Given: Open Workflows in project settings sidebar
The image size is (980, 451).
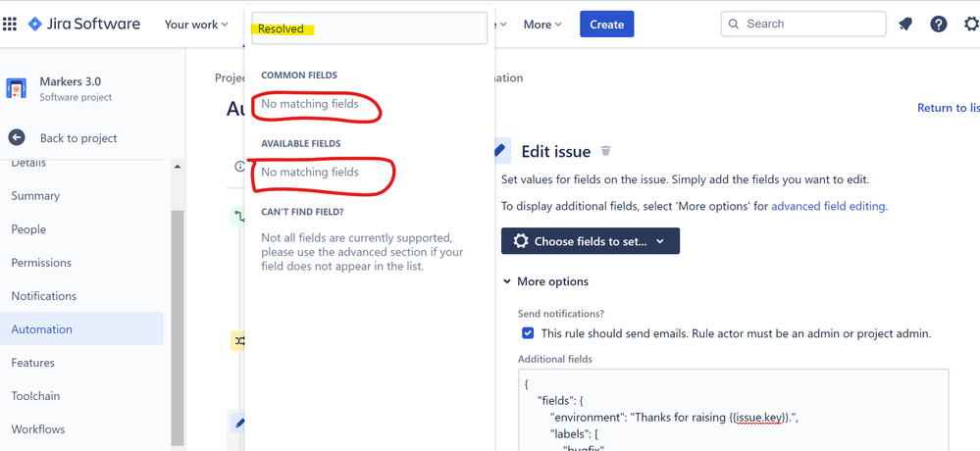Looking at the screenshot, I should tap(38, 429).
